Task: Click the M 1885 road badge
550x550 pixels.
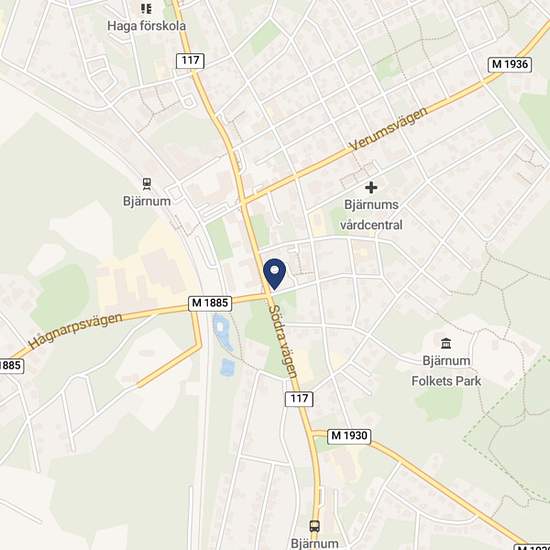Action: (210, 303)
